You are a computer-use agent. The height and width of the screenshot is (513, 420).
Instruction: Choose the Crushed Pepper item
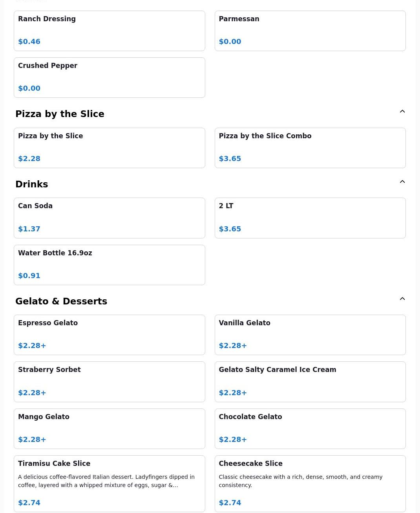click(x=109, y=77)
